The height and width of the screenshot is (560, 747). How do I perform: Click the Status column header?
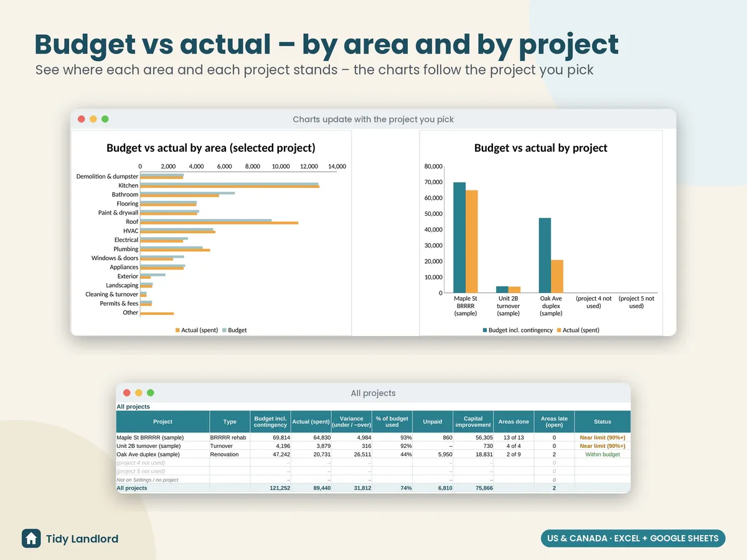[603, 422]
